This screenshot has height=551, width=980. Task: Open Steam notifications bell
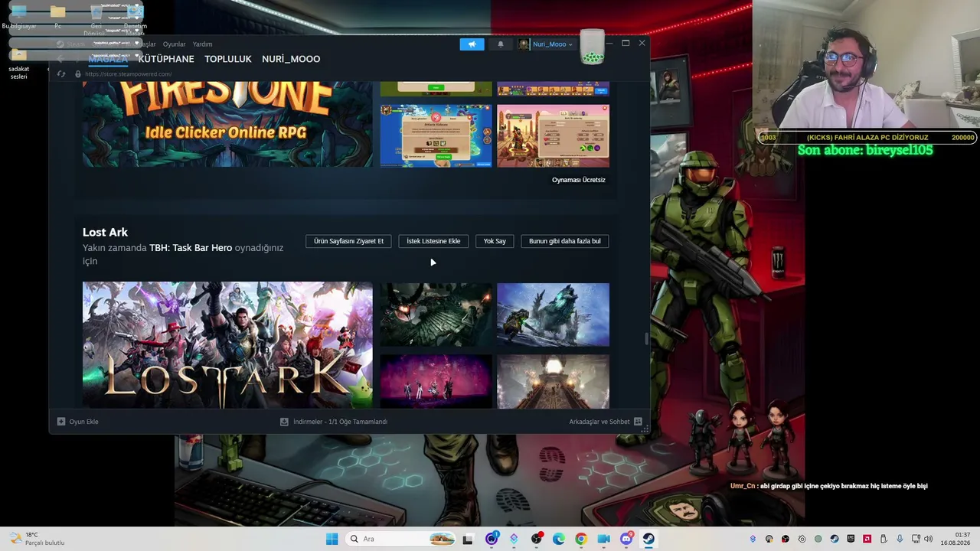(501, 44)
